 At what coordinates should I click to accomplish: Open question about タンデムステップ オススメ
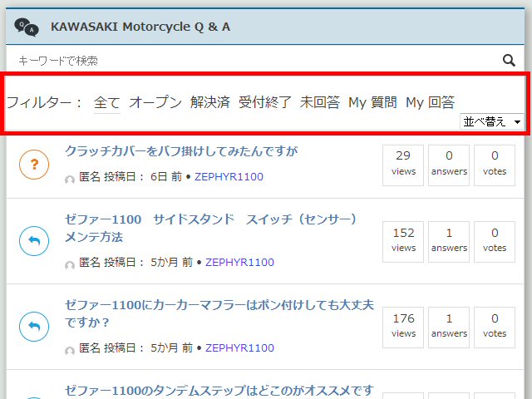219,391
